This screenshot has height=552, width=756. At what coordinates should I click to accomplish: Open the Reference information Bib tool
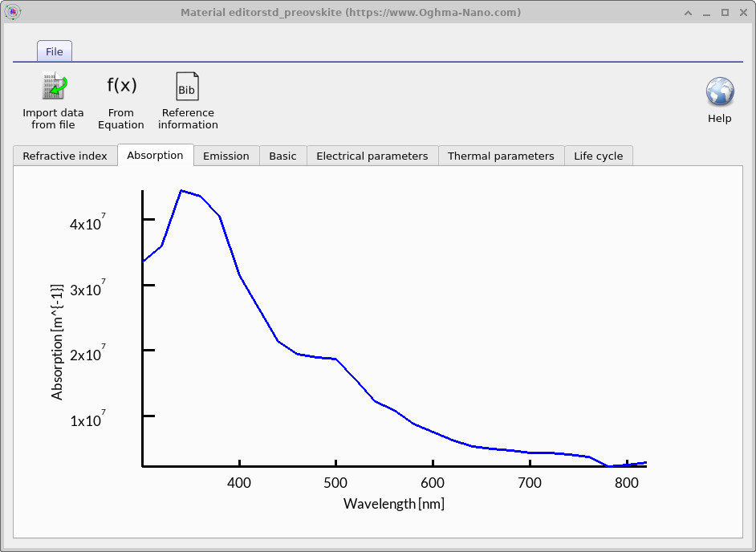187,85
